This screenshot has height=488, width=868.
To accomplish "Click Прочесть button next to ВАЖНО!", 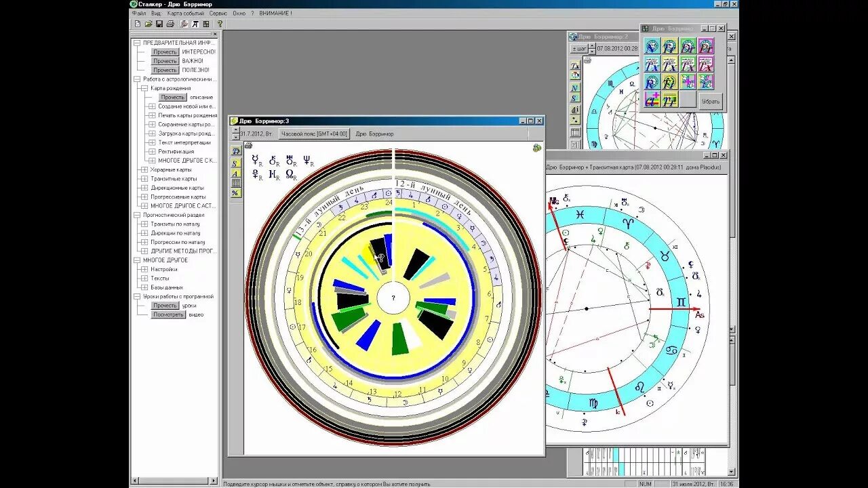I will (165, 61).
